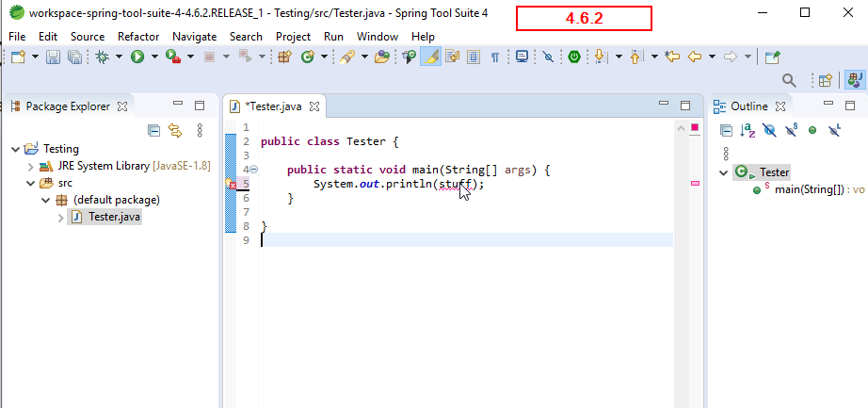Click the Open Type icon
The width and height of the screenshot is (868, 408).
347,57
